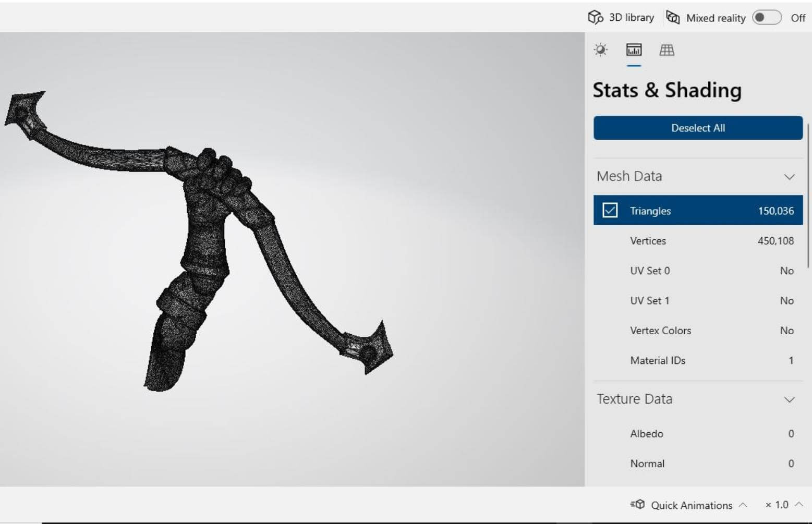Select the Stats & Shading panel icon
Screen dimensions: 812x524
[x=634, y=50]
